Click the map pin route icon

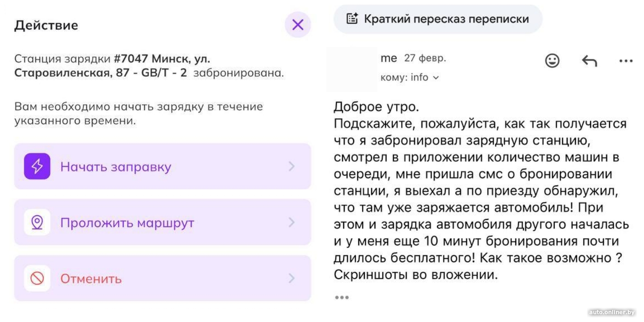[x=37, y=223]
